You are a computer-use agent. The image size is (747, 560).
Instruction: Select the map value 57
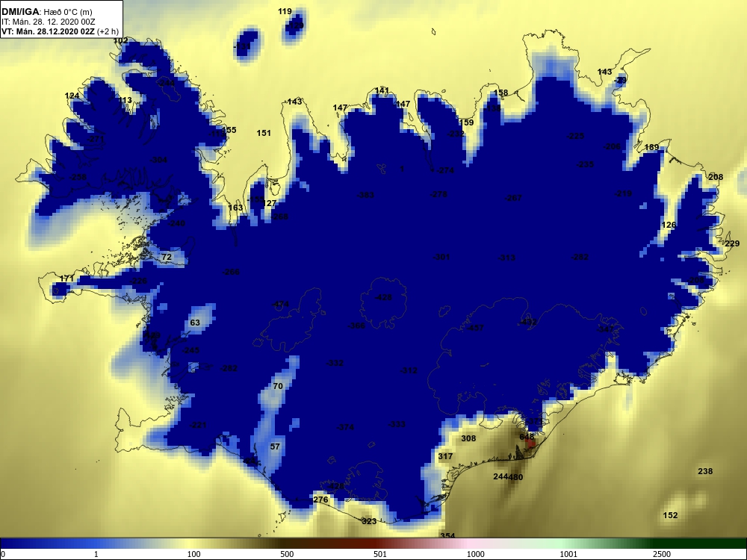[x=275, y=447]
